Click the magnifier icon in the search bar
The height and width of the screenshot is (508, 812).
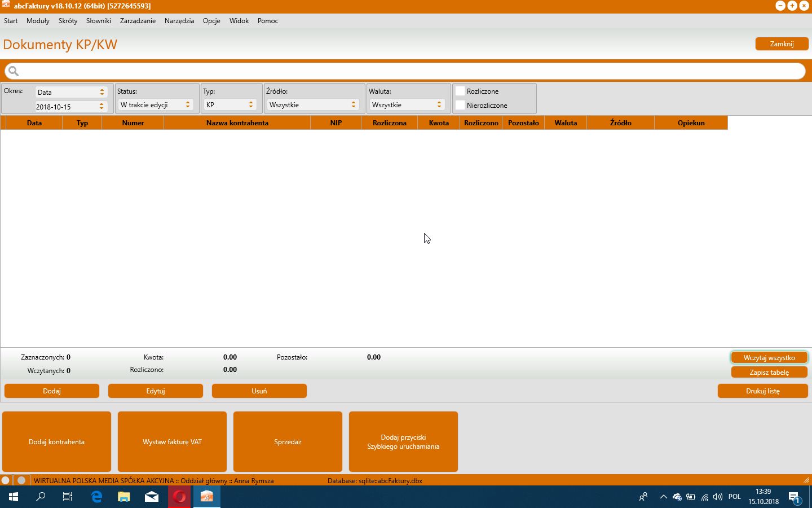14,71
